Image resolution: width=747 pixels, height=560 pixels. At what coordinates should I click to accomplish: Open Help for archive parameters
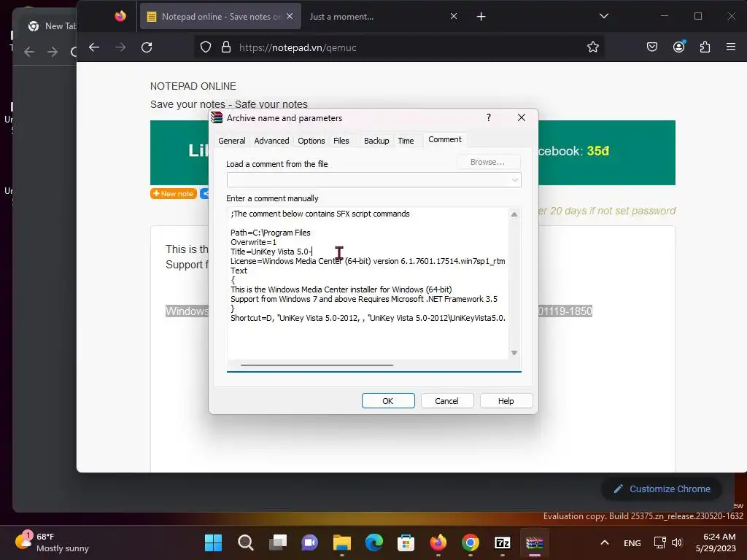tap(506, 401)
